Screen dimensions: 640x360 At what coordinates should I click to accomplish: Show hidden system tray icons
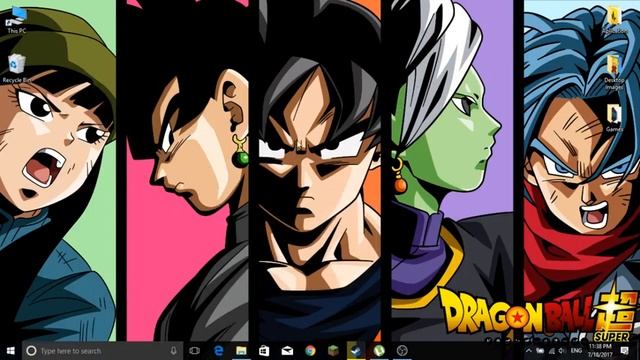pos(529,351)
